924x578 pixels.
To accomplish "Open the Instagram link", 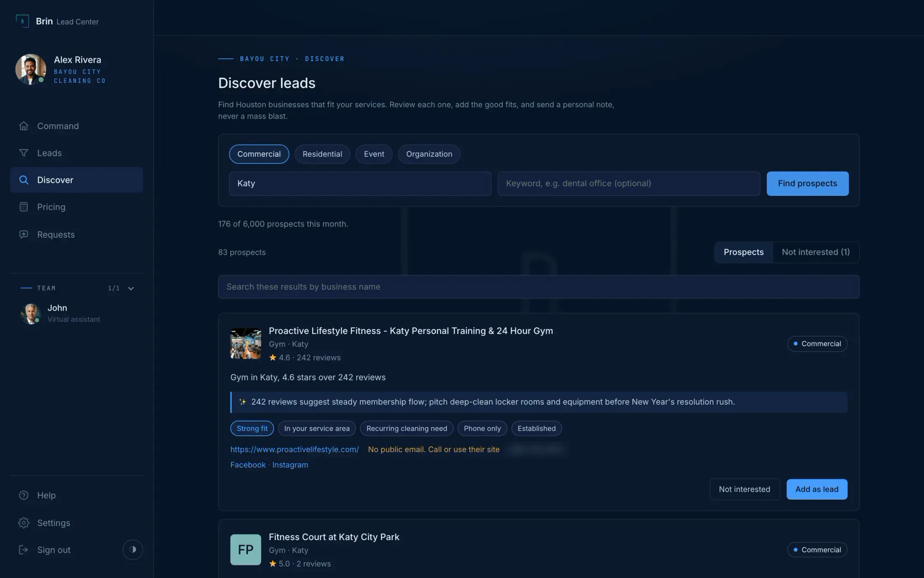I will click(x=290, y=465).
